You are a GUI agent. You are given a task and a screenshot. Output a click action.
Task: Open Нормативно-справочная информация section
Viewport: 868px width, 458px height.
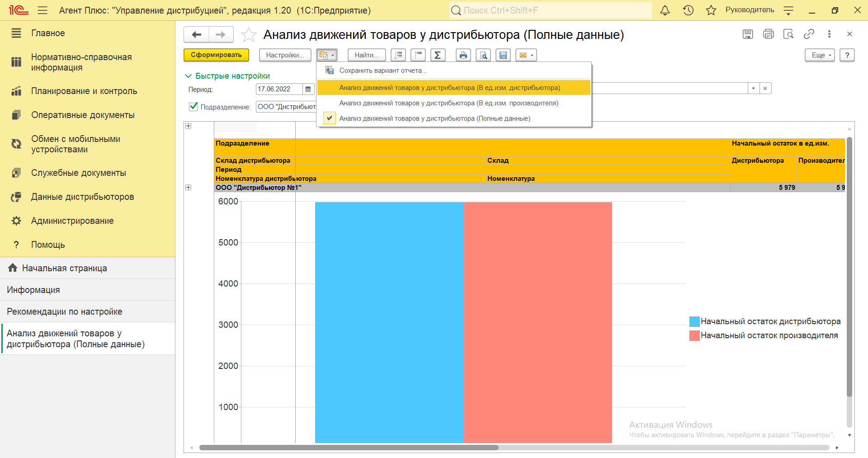pyautogui.click(x=88, y=62)
